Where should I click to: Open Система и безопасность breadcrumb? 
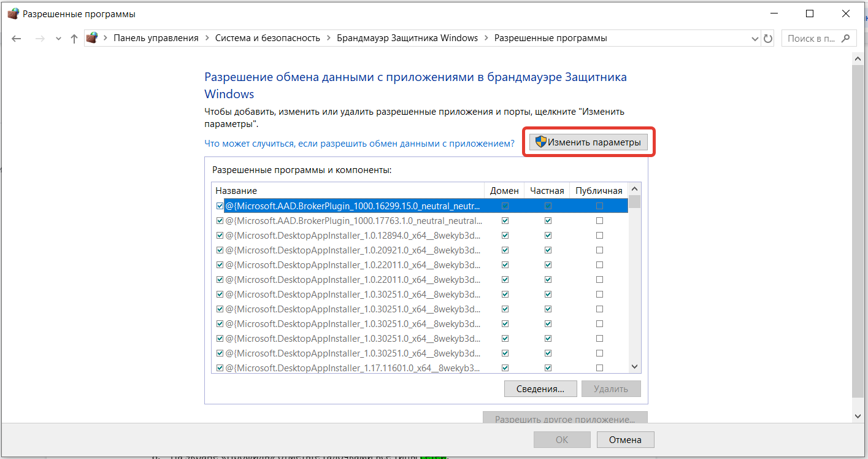click(267, 38)
